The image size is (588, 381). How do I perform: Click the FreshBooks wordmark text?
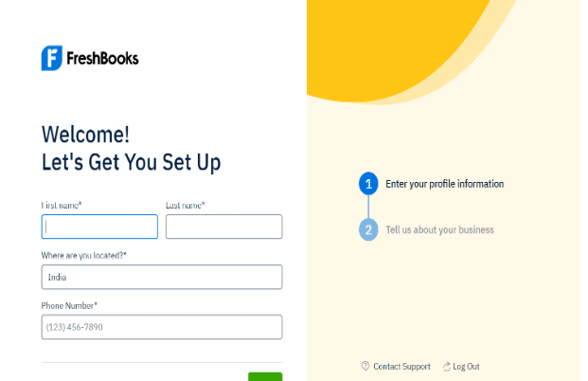tap(102, 59)
